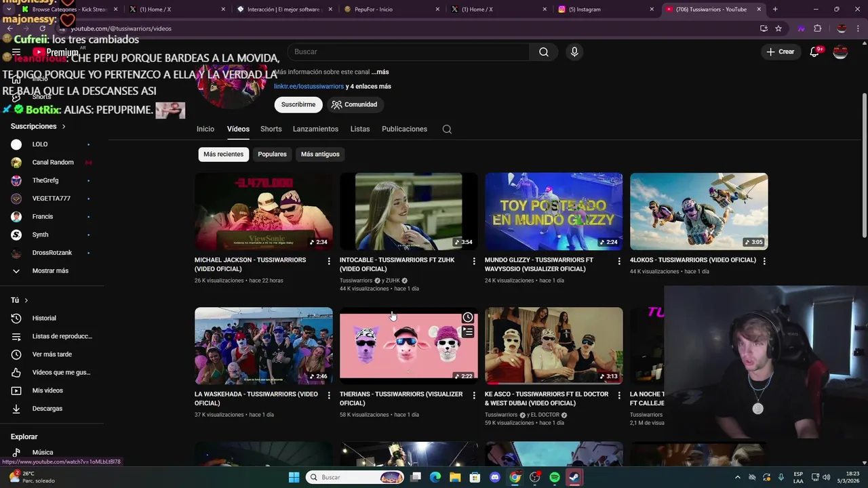The height and width of the screenshot is (488, 868).
Task: Open options menu for THERIANS video
Action: [x=474, y=395]
